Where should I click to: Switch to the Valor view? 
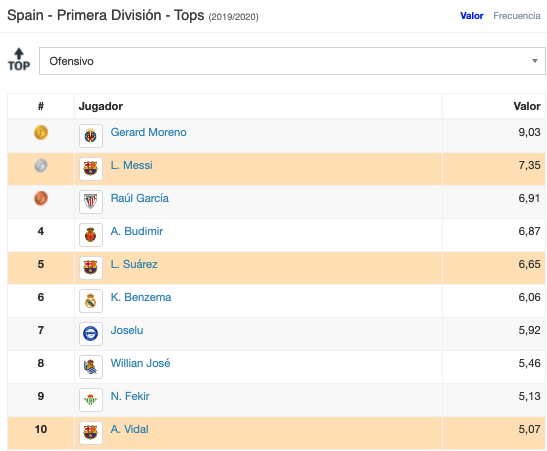click(471, 16)
